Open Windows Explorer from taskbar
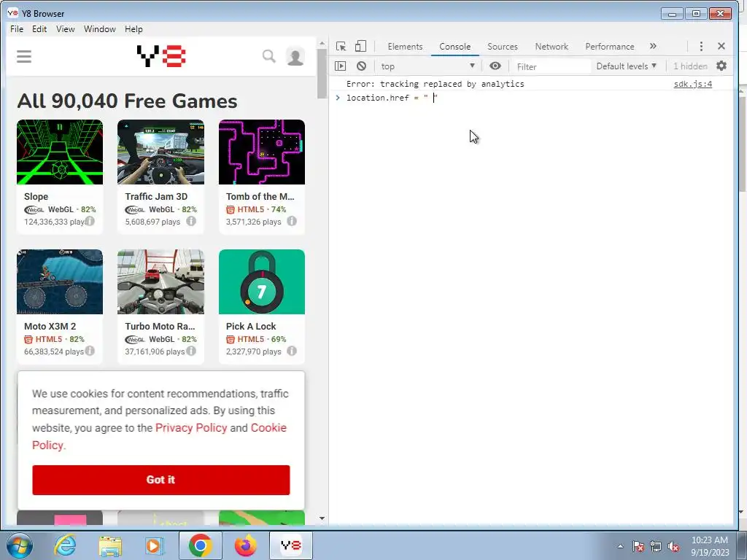Image resolution: width=747 pixels, height=560 pixels. (x=110, y=545)
